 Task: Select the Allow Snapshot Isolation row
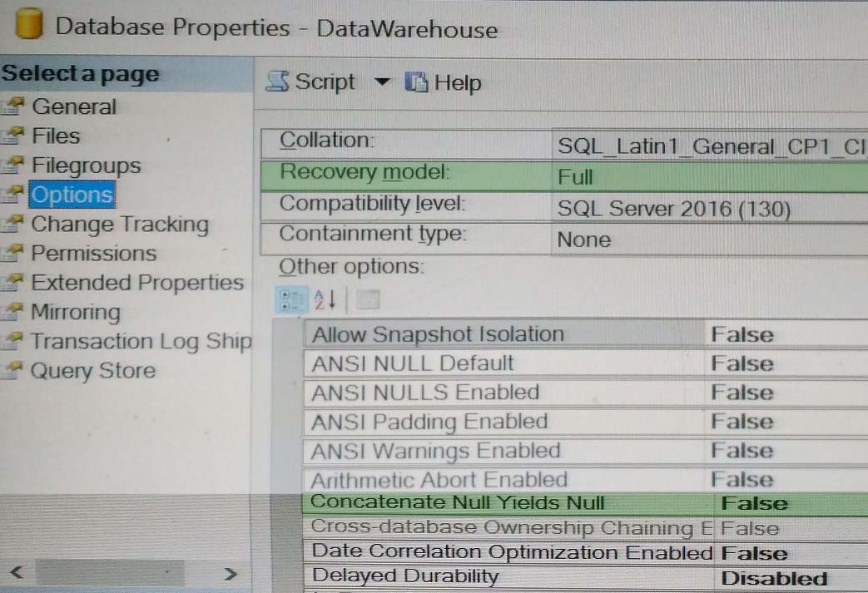(586, 334)
